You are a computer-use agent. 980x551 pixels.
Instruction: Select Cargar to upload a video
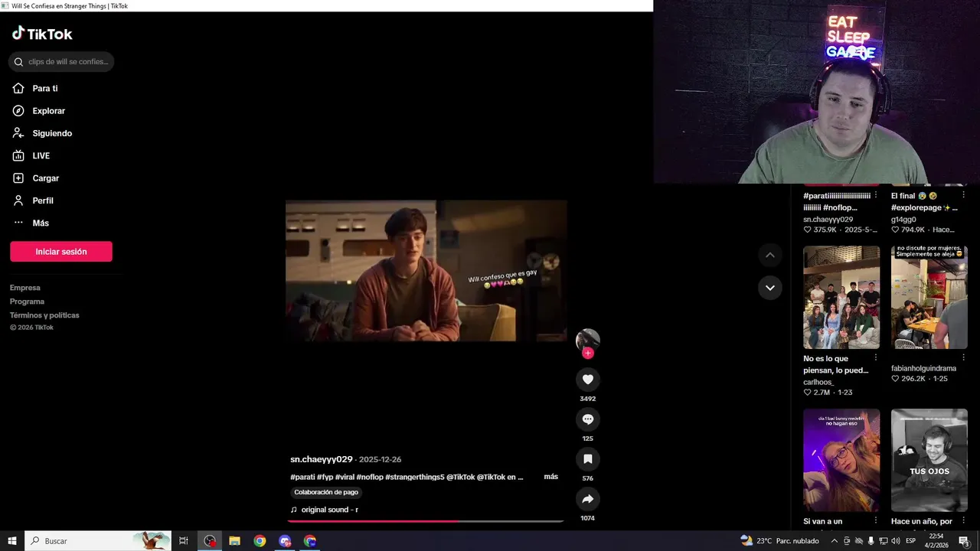[x=35, y=178]
